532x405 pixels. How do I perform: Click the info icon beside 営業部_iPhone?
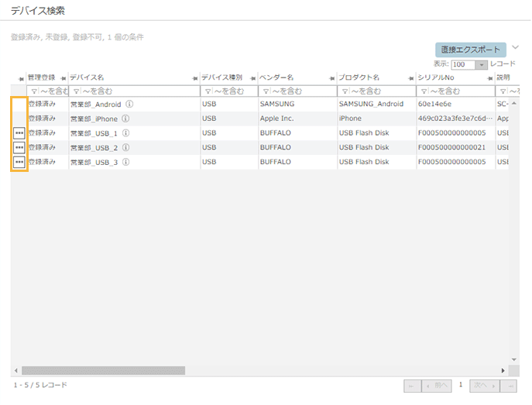[x=125, y=118]
